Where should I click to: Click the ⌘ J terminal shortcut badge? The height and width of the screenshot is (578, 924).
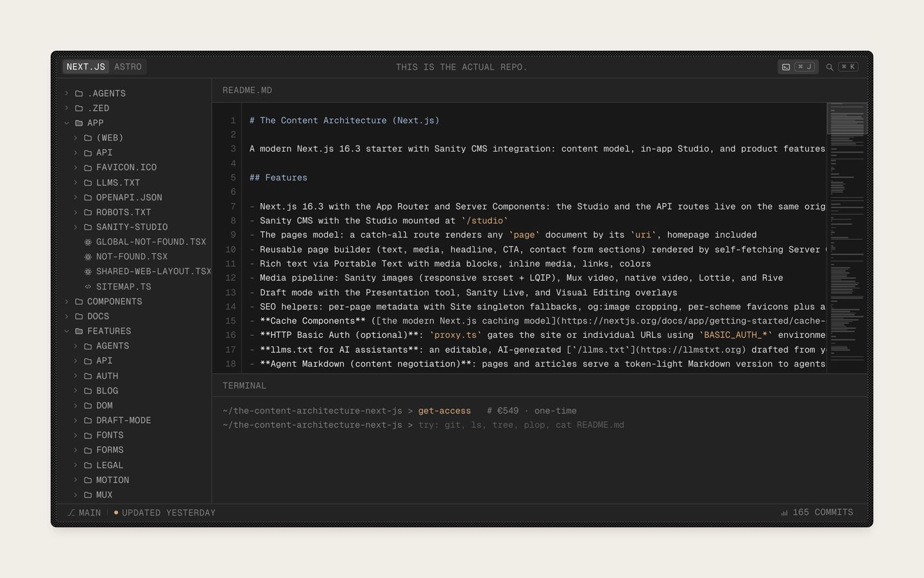point(805,67)
